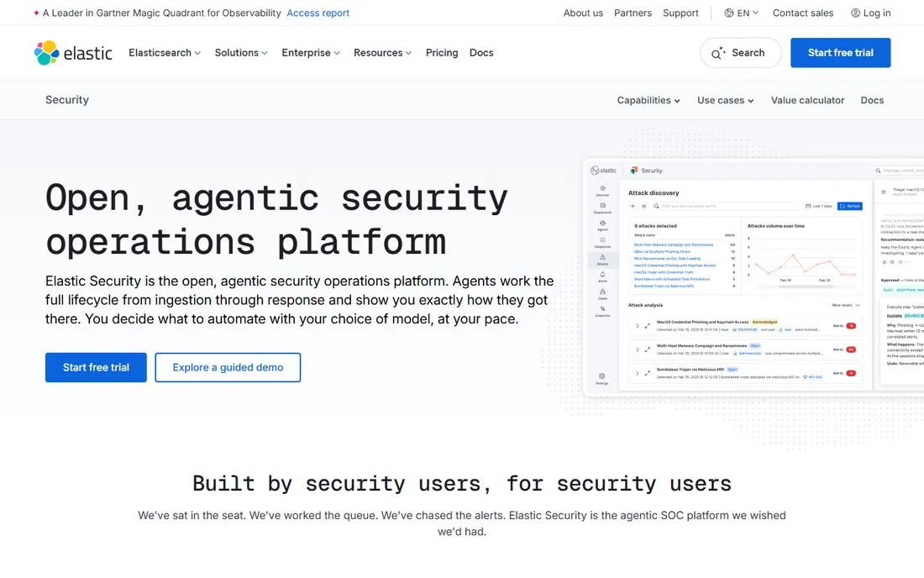This screenshot has height=578, width=924.
Task: Click the KQL filter query field
Action: click(x=726, y=206)
